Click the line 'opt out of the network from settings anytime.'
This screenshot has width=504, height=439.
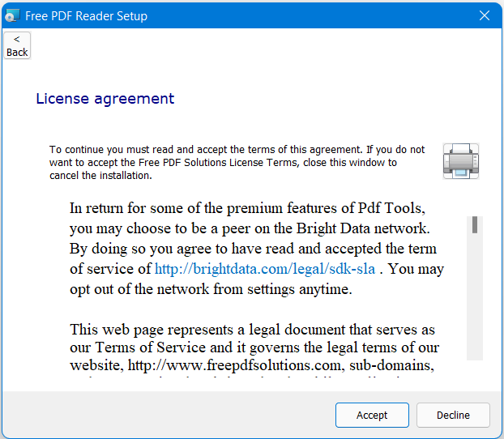point(211,289)
